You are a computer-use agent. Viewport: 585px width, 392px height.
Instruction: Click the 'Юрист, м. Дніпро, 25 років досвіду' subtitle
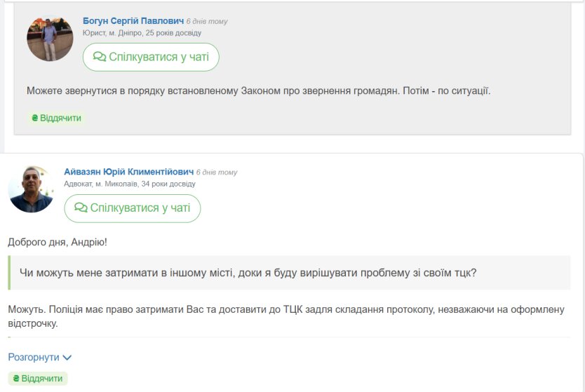click(142, 33)
